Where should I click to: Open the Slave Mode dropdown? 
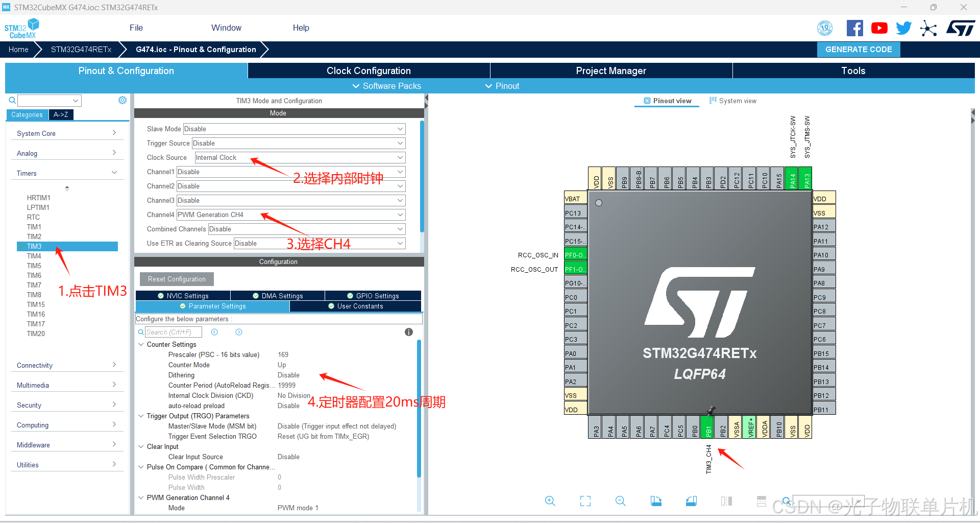pos(294,129)
